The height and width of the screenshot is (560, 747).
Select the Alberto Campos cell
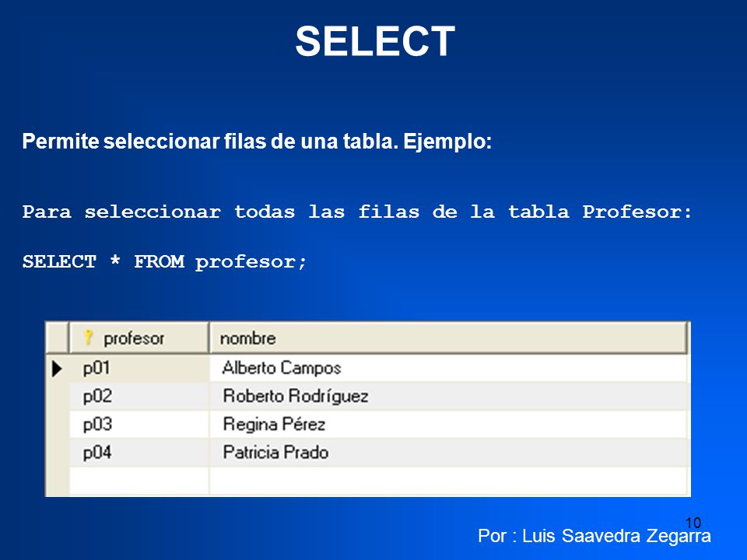(x=449, y=368)
